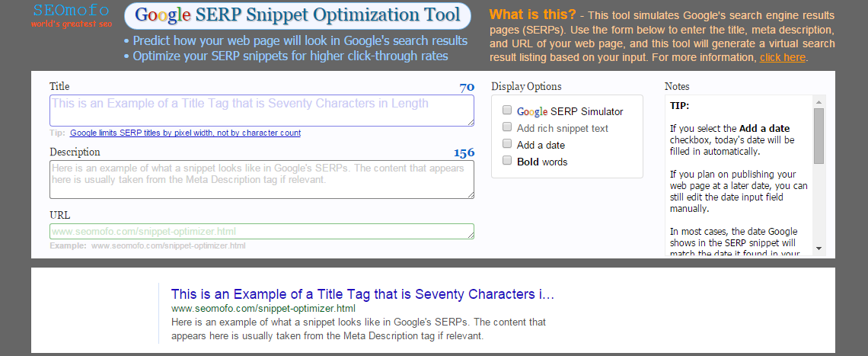868x356 pixels.
Task: Click the preview snippet description text
Action: click(359, 329)
